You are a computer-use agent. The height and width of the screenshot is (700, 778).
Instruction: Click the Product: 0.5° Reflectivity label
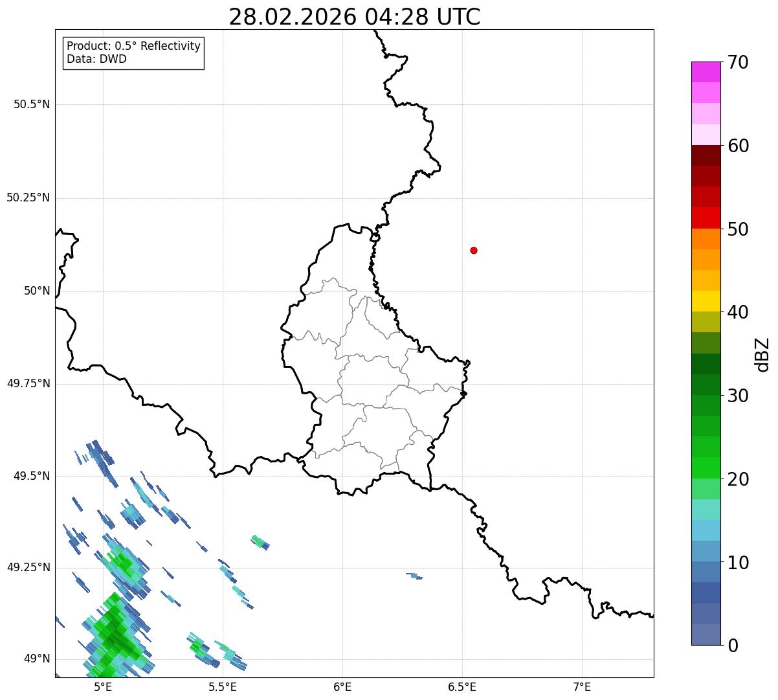[x=133, y=47]
